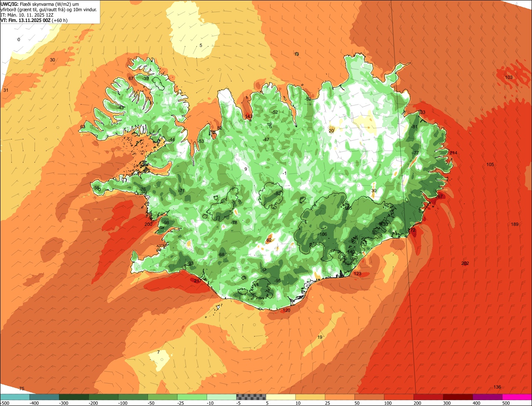
Task: Click the -50 to -25 green legend swatch
Action: (x=162, y=397)
